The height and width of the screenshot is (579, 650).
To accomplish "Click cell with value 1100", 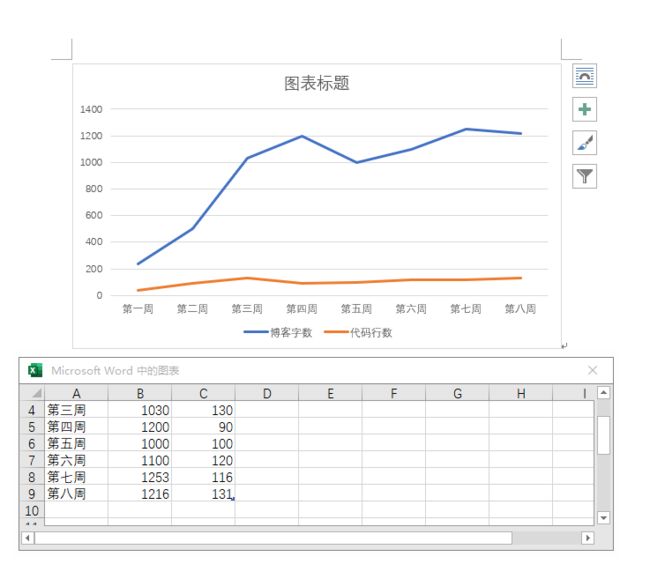I will tap(140, 460).
